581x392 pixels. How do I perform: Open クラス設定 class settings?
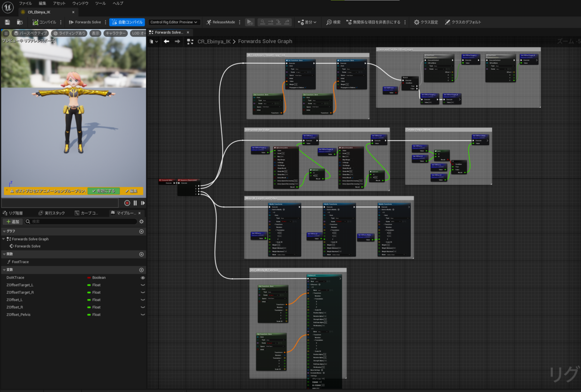(426, 22)
